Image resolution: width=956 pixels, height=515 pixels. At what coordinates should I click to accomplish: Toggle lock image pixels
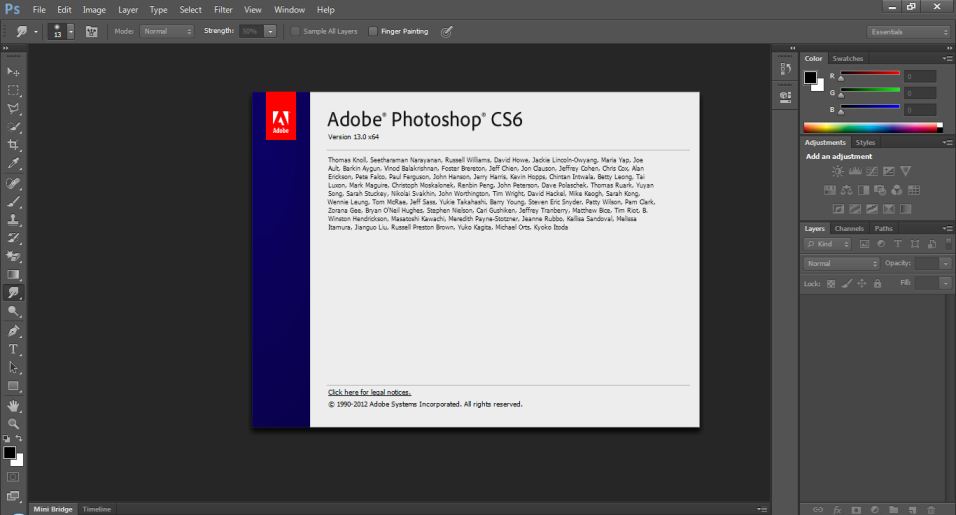point(846,283)
